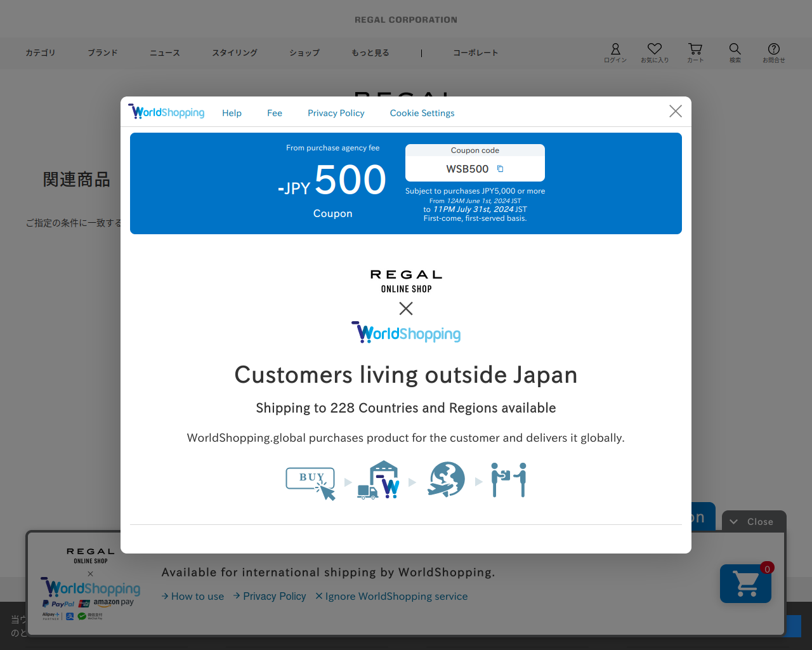Open the Fee link in modal
The width and height of the screenshot is (812, 650).
[275, 113]
